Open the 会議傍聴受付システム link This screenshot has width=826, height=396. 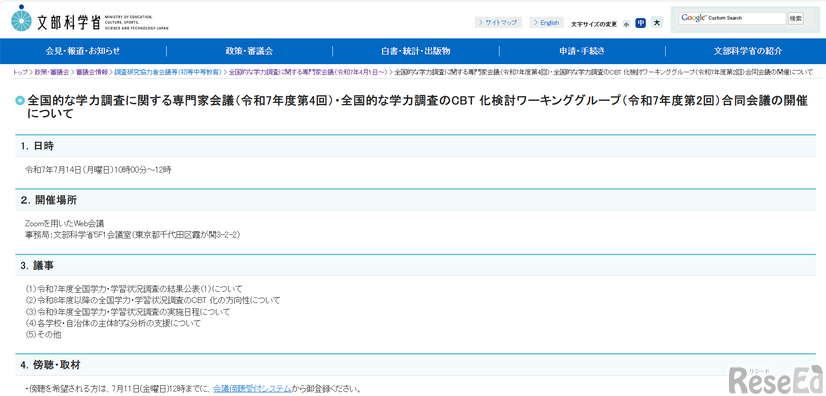click(252, 390)
